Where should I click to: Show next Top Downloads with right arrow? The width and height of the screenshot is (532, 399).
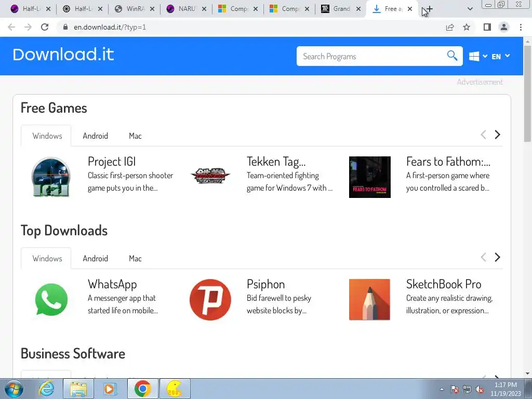pos(497,257)
